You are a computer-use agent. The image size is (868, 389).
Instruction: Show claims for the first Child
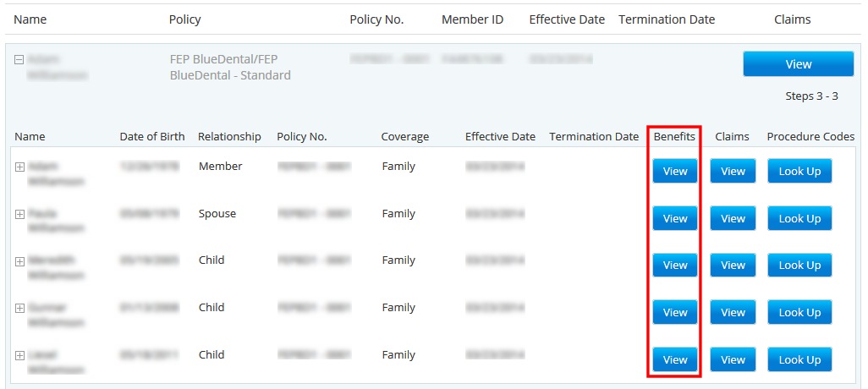(x=733, y=266)
